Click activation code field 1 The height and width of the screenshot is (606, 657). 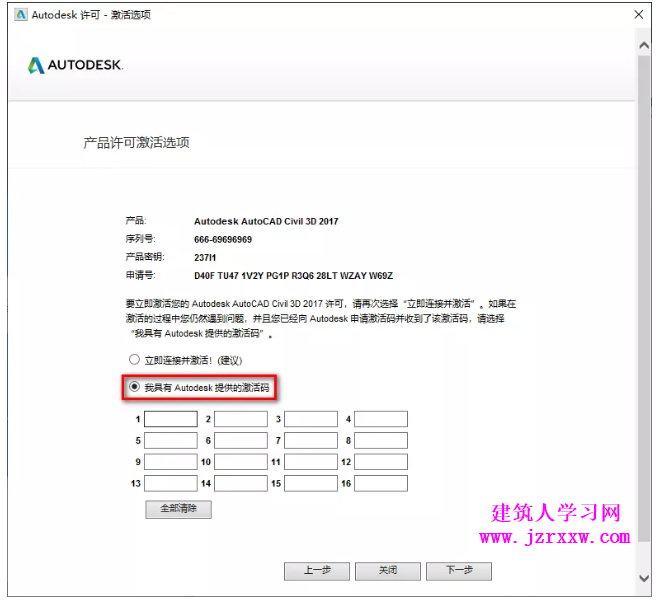tap(171, 419)
